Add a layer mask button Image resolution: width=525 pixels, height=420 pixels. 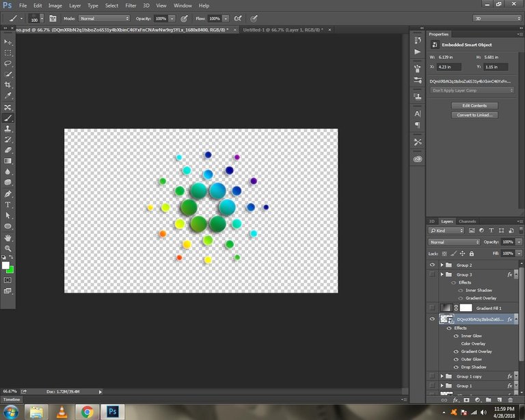tap(466, 400)
